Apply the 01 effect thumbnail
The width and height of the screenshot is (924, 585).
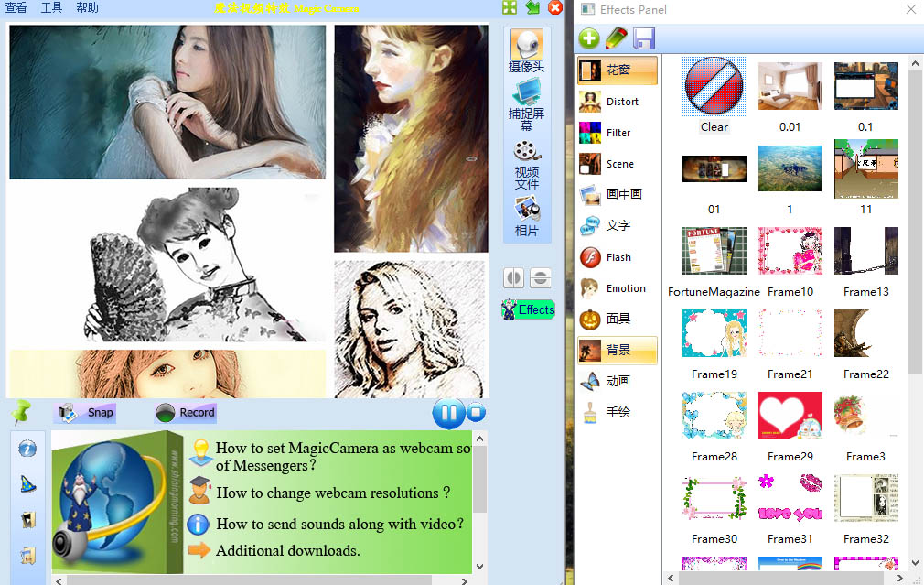[x=714, y=168]
